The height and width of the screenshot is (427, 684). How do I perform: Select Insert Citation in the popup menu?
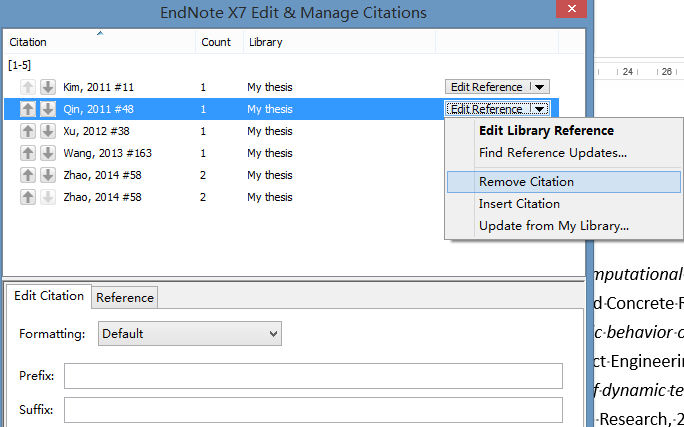[519, 204]
